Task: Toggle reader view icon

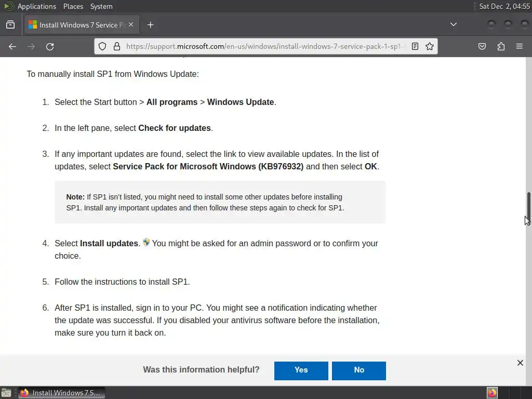Action: (415, 46)
